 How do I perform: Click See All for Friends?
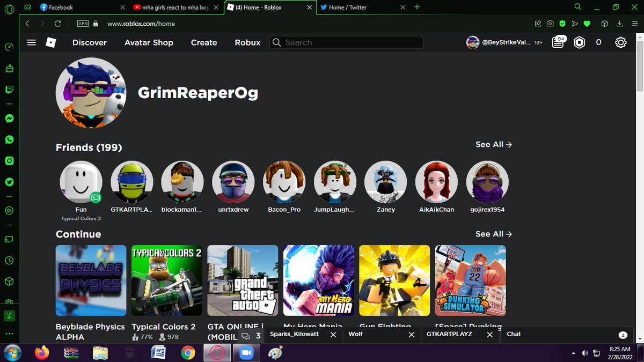coord(493,144)
